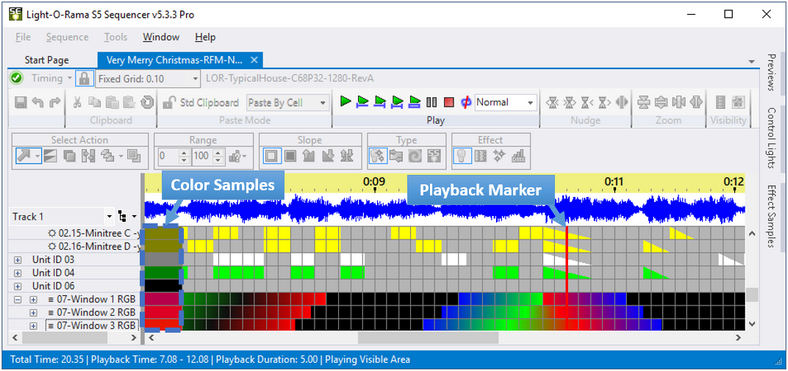The width and height of the screenshot is (788, 371).
Task: Click the first Nudge hourglass icon
Action: 552,103
